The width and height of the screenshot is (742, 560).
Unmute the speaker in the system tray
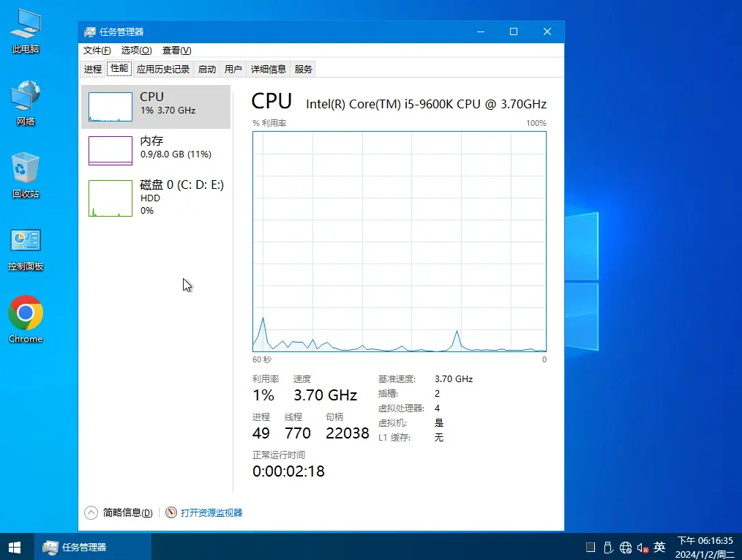click(x=642, y=547)
